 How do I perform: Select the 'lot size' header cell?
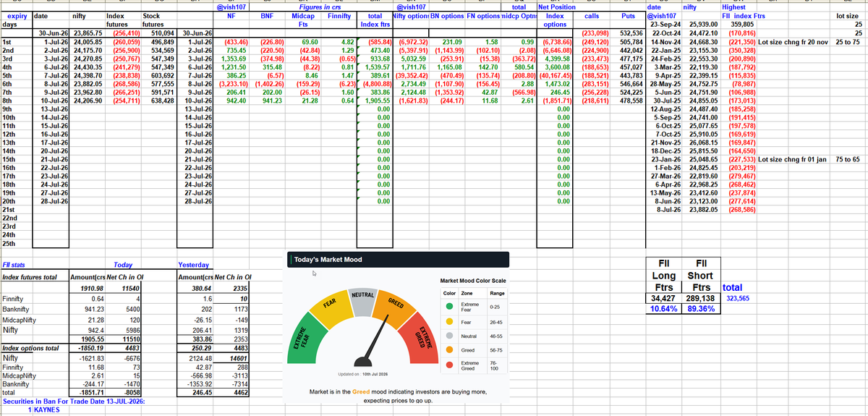[x=847, y=14]
